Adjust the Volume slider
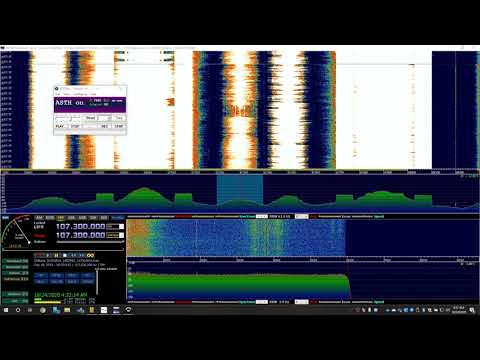This screenshot has height=360, width=480. (90, 242)
